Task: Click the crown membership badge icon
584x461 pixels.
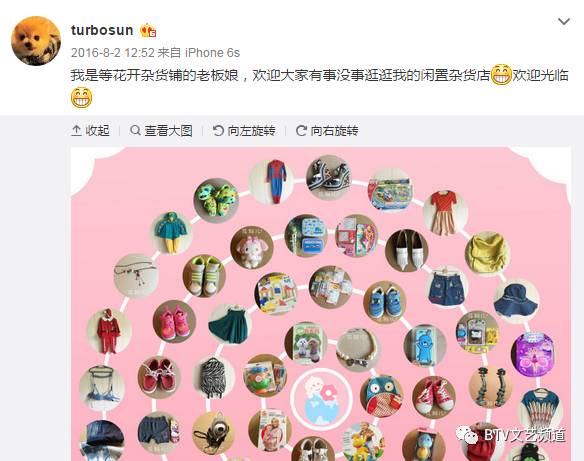Action: click(x=148, y=31)
